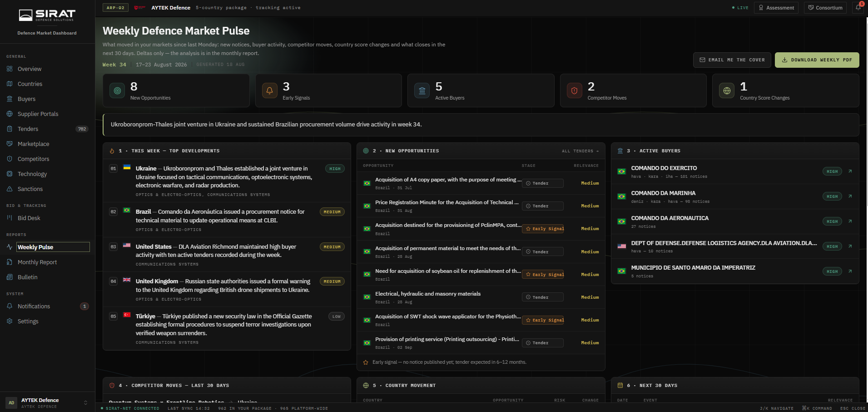Open the Brazil Comando da Aeronáutica development

227,220
